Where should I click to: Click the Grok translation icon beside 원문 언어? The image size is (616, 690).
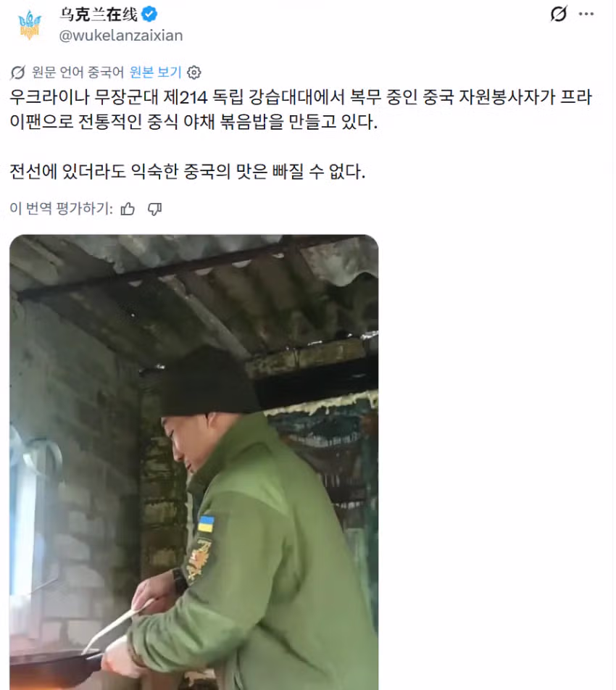(17, 72)
